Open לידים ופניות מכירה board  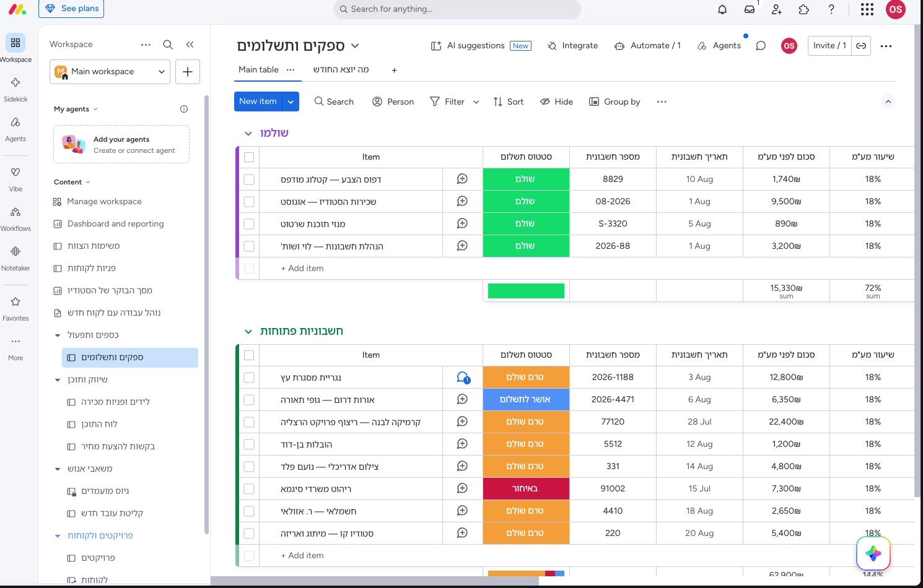(115, 402)
